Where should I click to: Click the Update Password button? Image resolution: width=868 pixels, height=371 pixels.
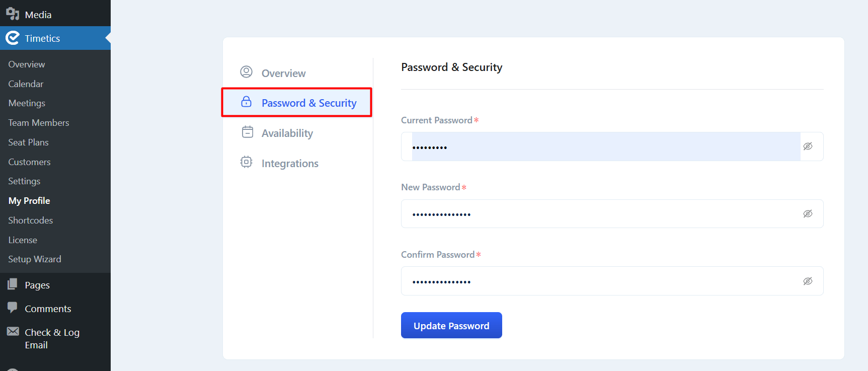point(451,325)
